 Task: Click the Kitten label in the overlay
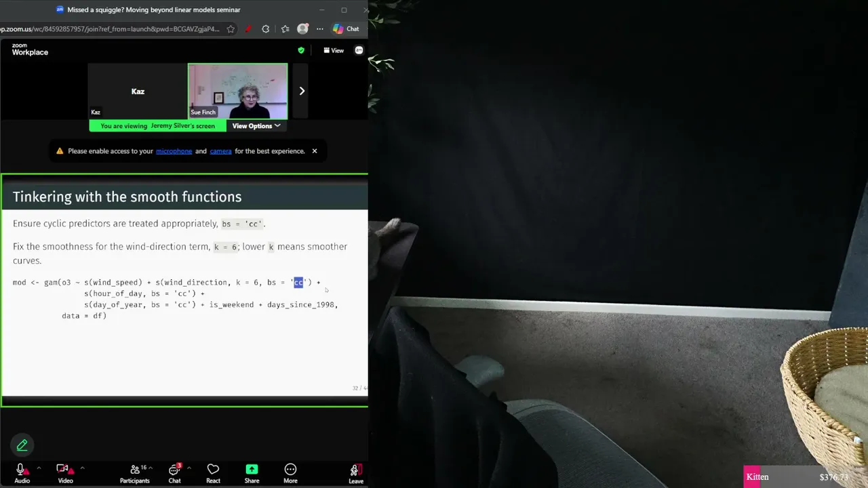[x=757, y=476]
